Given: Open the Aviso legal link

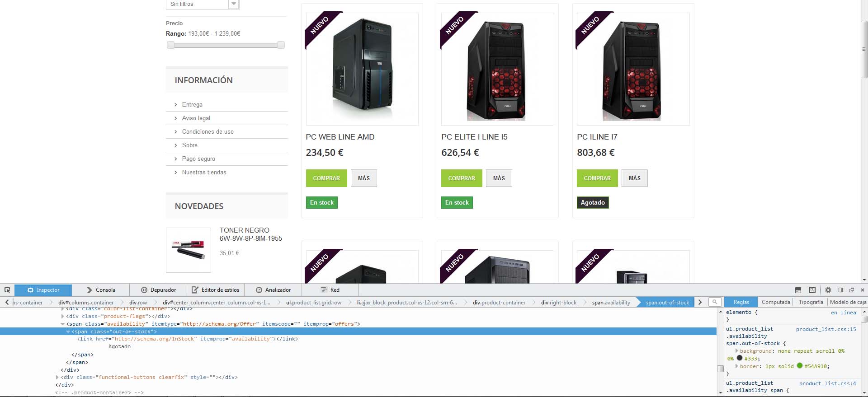Looking at the screenshot, I should point(196,118).
